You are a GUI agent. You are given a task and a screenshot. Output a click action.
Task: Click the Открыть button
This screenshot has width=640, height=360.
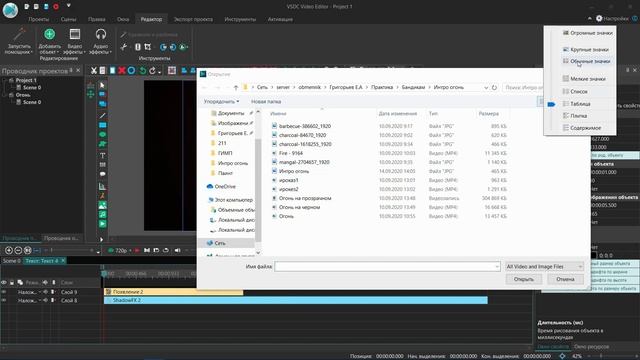coord(524,279)
